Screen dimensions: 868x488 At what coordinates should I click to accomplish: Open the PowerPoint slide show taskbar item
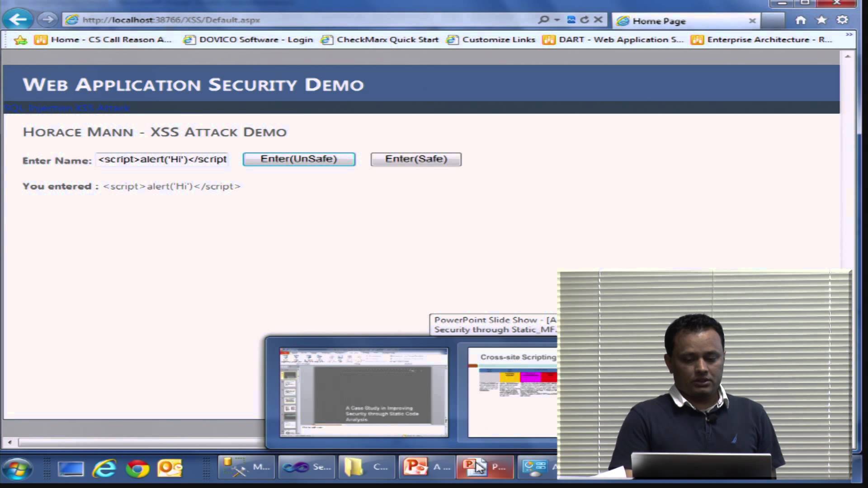pyautogui.click(x=485, y=467)
